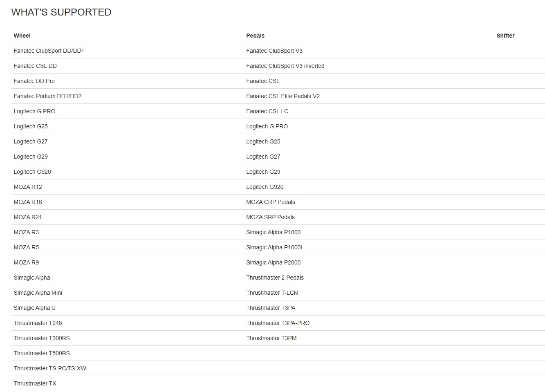Click Fanatec CSL Elite Pedals V2
The image size is (545, 392).
(x=283, y=96)
